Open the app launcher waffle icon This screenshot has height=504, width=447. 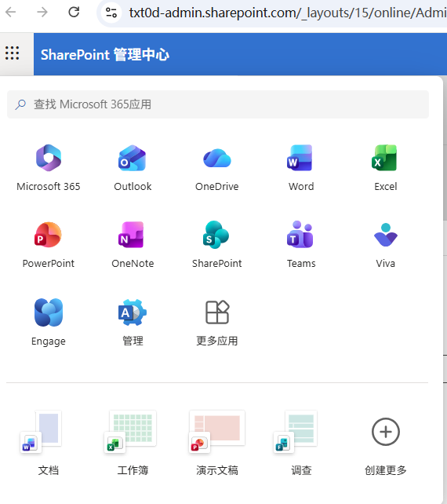click(x=13, y=53)
